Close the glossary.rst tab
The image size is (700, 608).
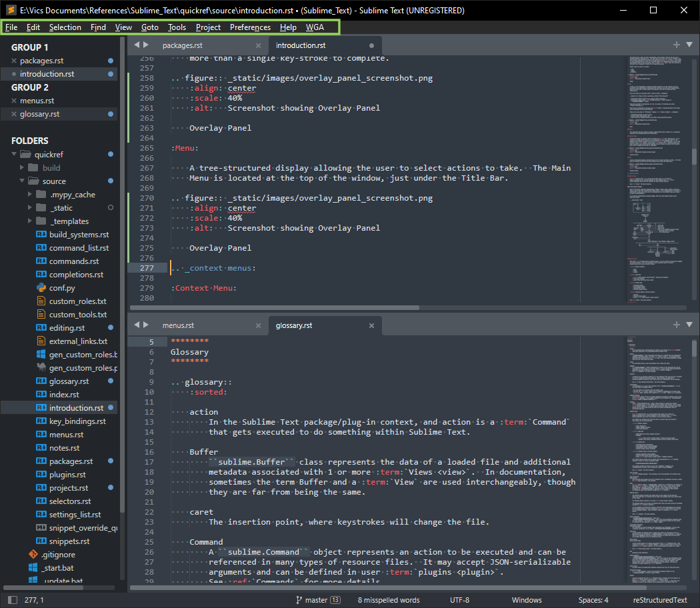[x=371, y=325]
